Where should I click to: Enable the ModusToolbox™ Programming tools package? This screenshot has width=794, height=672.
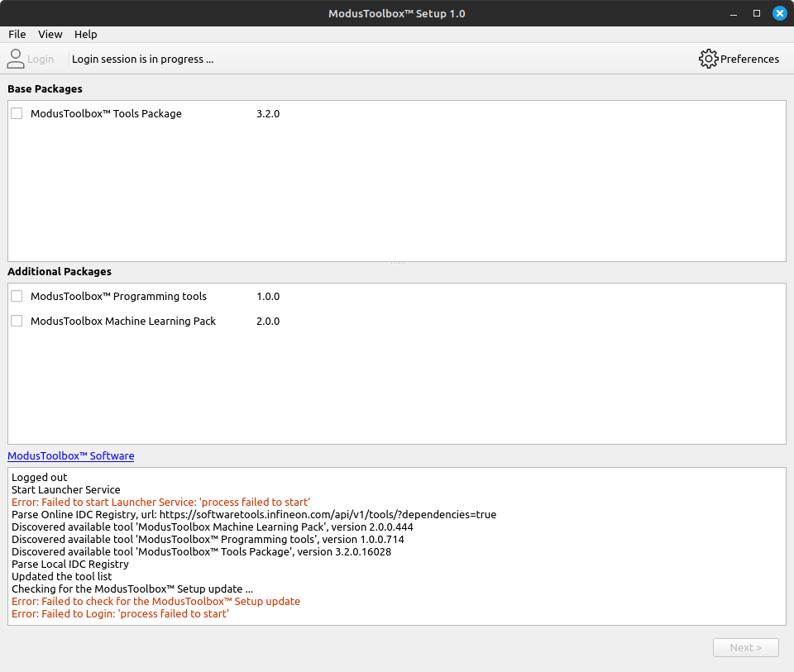coord(17,296)
